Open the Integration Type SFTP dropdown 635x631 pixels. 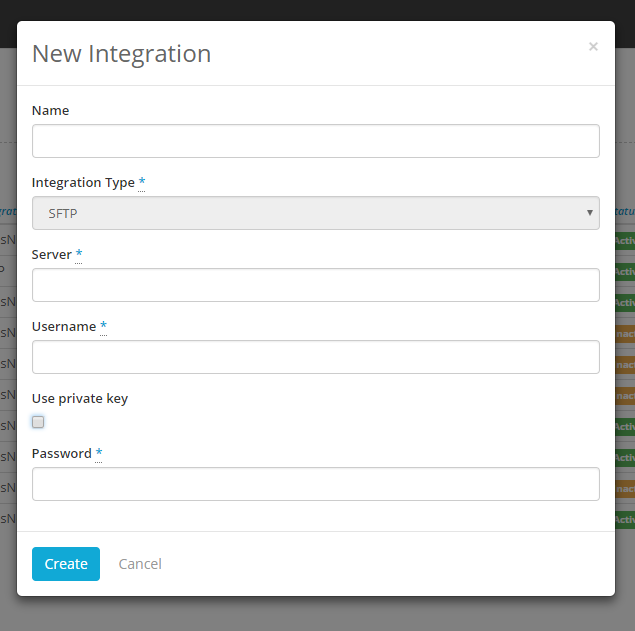(x=315, y=213)
